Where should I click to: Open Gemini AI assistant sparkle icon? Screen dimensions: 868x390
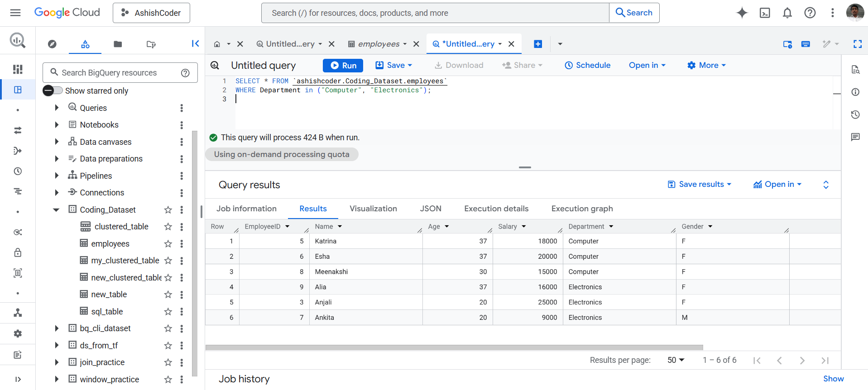click(742, 13)
